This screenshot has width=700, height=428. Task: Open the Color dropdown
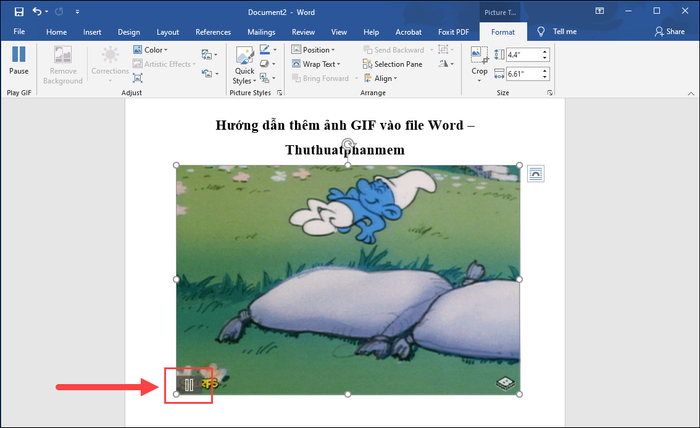[x=150, y=50]
